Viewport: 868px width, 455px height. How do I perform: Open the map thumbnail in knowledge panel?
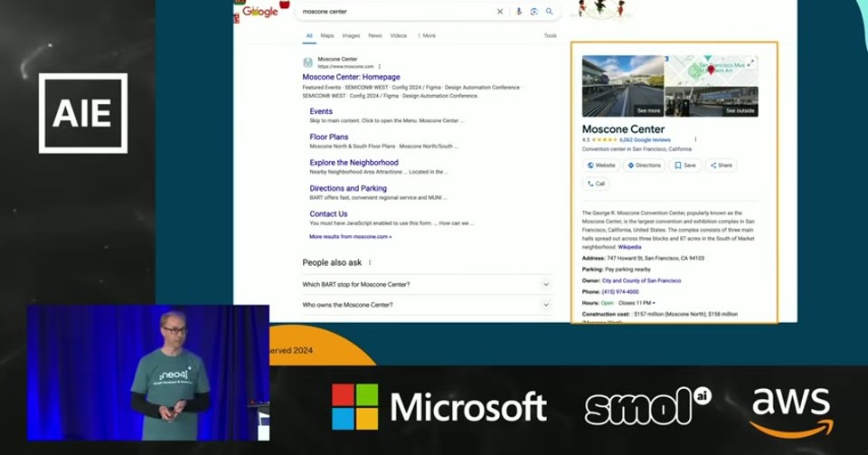click(712, 71)
